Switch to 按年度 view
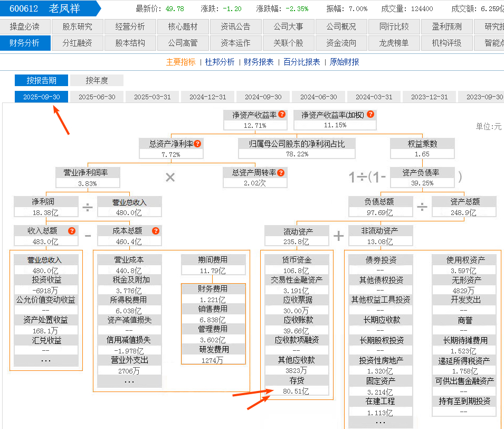 [x=97, y=80]
